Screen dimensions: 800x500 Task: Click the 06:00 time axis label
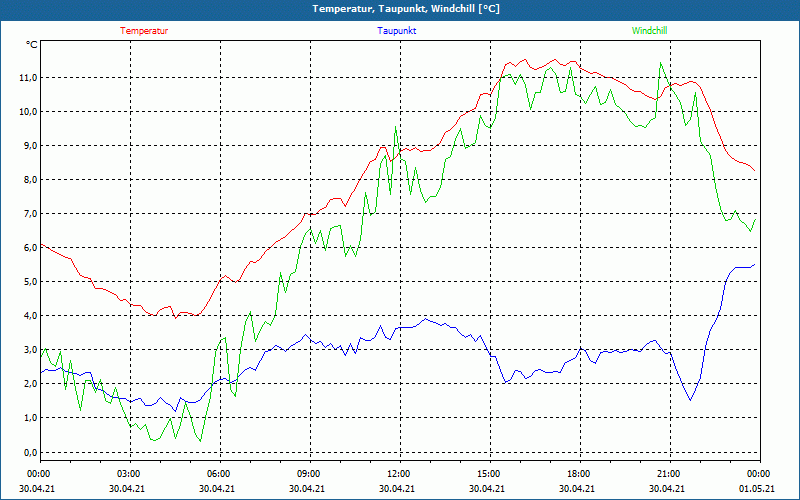pyautogui.click(x=218, y=474)
